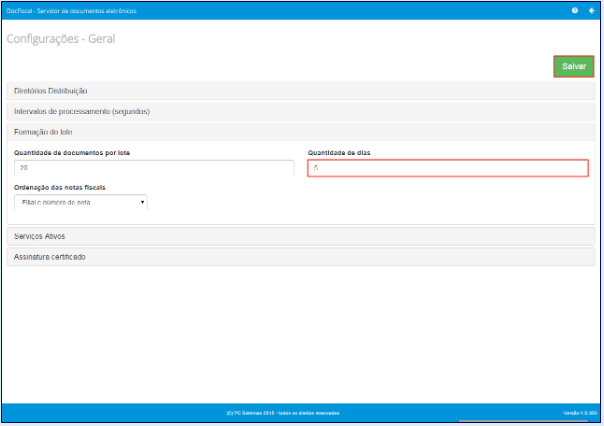Screen dimensions: 604x426
Task: Open the Ordenação das notas fiscais dropdown
Action: pos(81,202)
